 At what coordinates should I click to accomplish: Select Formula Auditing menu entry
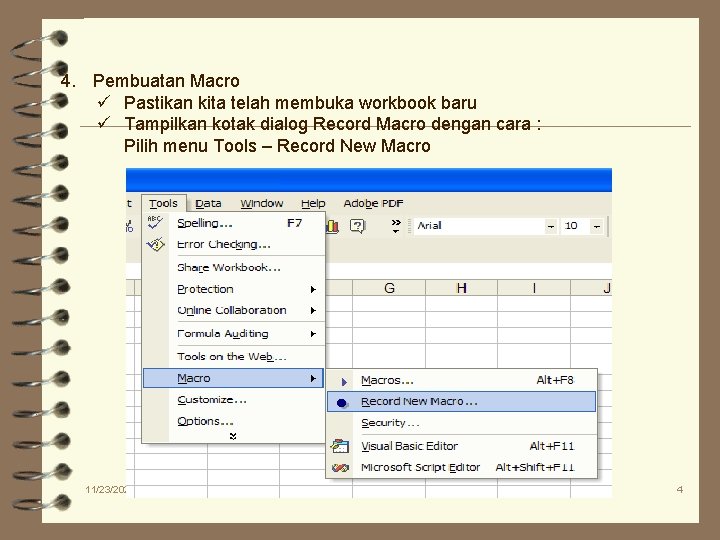233,334
